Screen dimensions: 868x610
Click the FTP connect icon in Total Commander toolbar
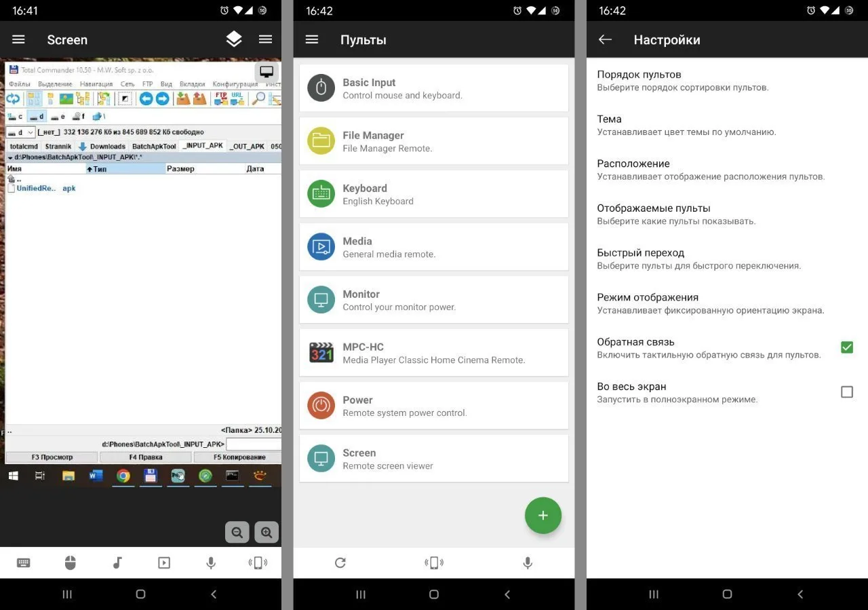click(x=221, y=98)
